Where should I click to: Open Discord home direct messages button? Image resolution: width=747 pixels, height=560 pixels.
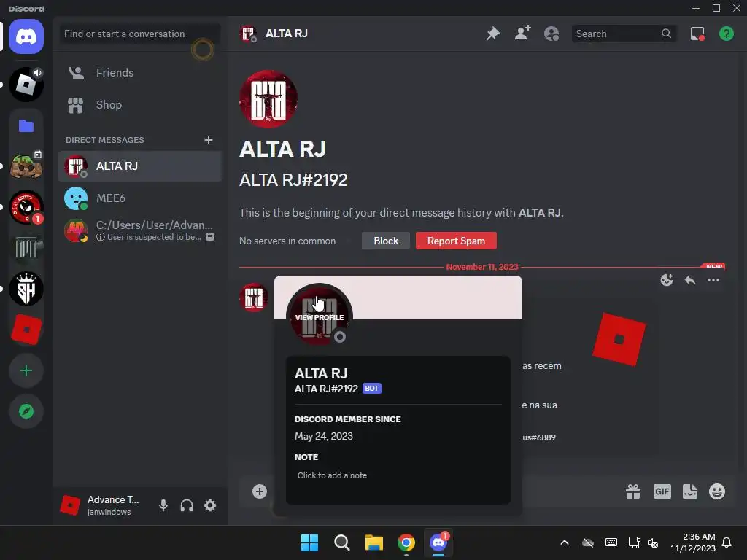[x=26, y=36]
